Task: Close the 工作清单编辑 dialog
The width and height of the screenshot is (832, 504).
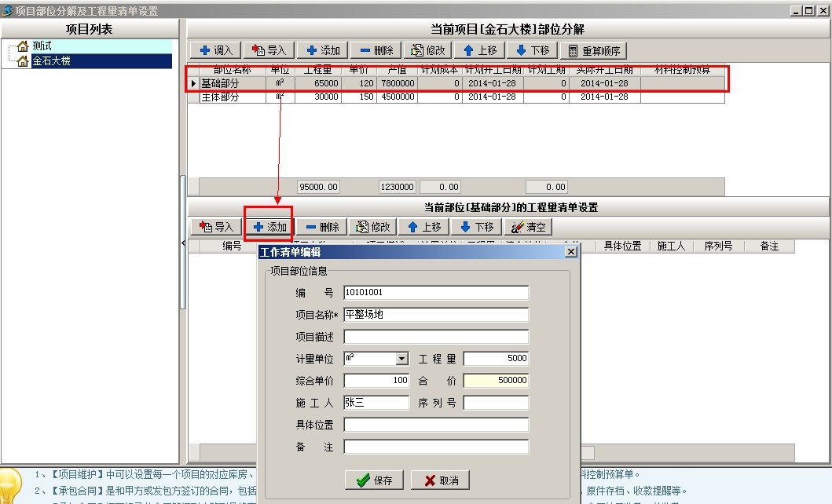Action: point(571,252)
